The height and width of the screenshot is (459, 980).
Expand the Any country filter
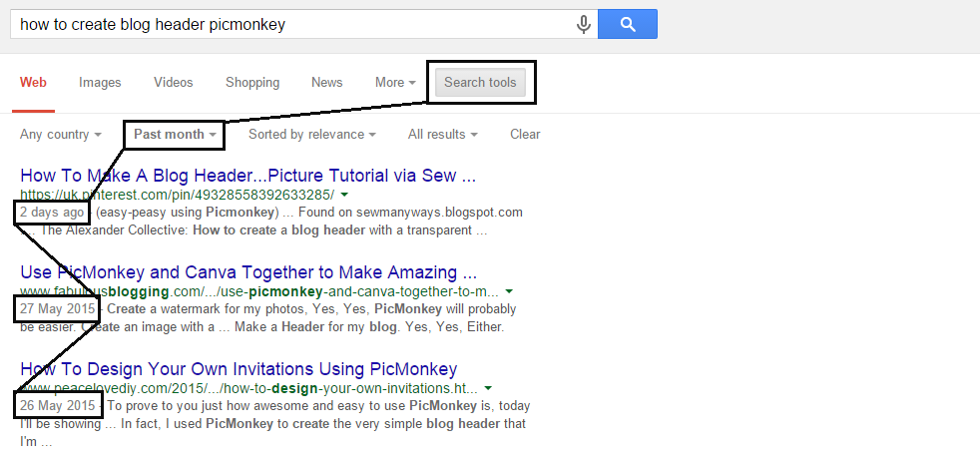click(61, 135)
